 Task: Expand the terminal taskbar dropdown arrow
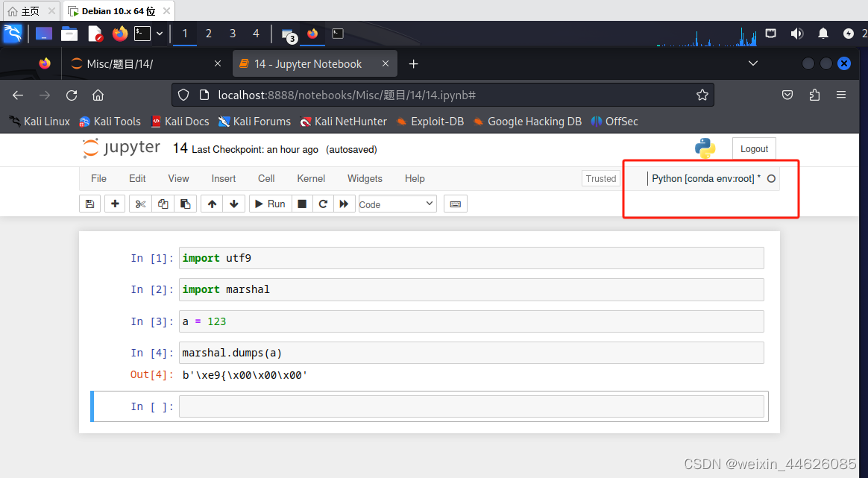[x=159, y=33]
